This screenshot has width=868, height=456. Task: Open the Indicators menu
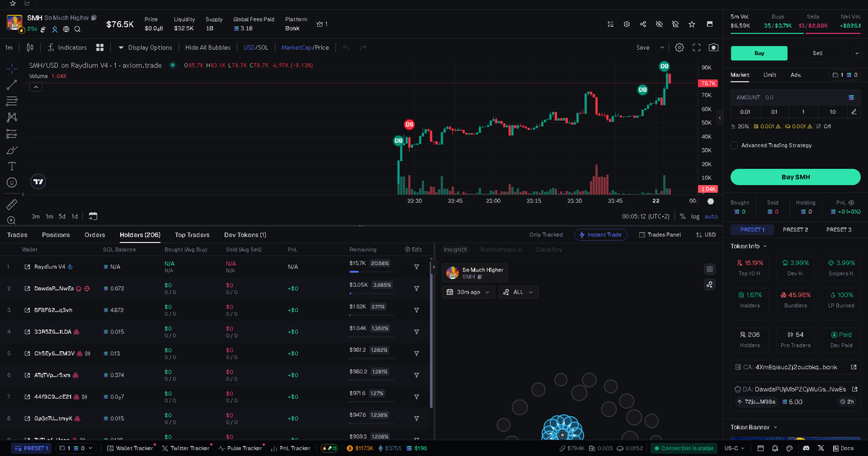(x=67, y=48)
